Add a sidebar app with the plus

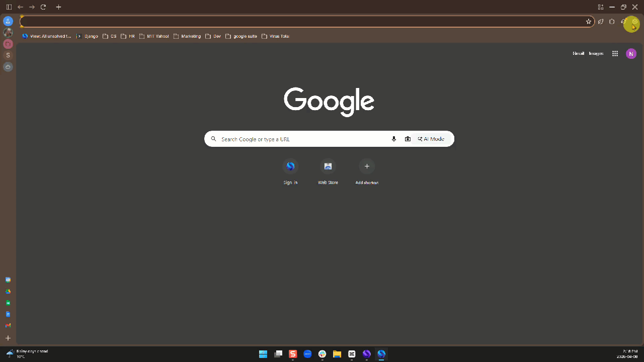click(x=8, y=338)
